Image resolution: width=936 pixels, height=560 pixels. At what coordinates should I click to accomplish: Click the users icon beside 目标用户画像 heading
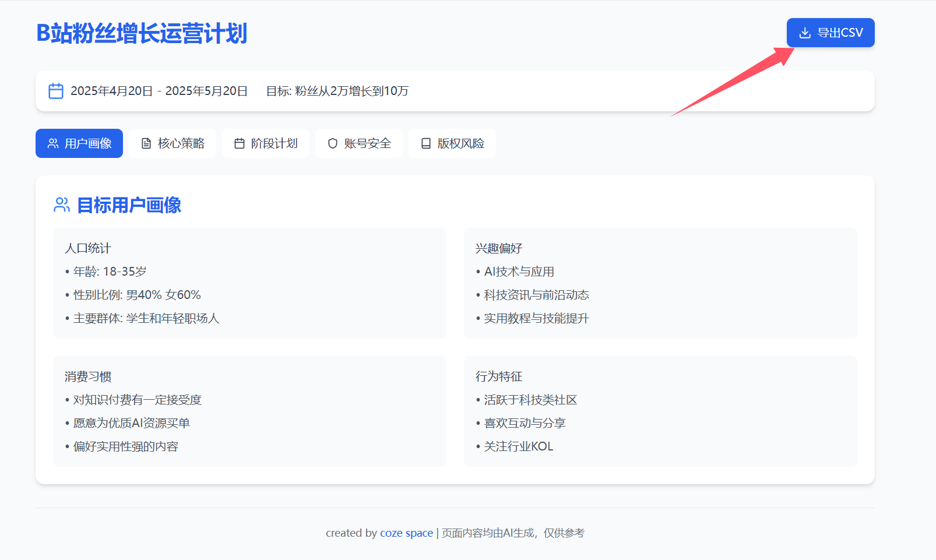point(62,205)
